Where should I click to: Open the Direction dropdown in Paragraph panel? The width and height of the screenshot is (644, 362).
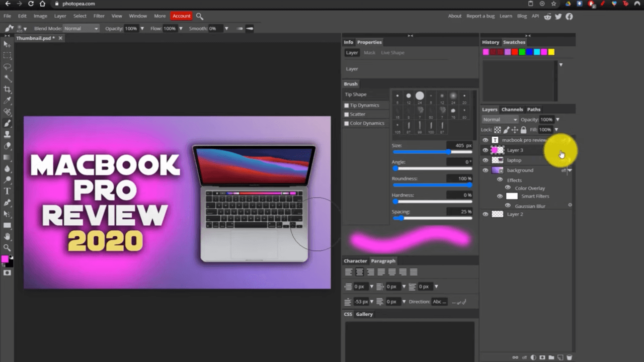440,302
